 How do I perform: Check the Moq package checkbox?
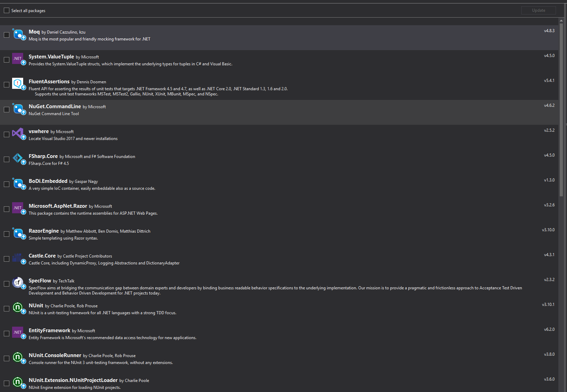point(7,35)
